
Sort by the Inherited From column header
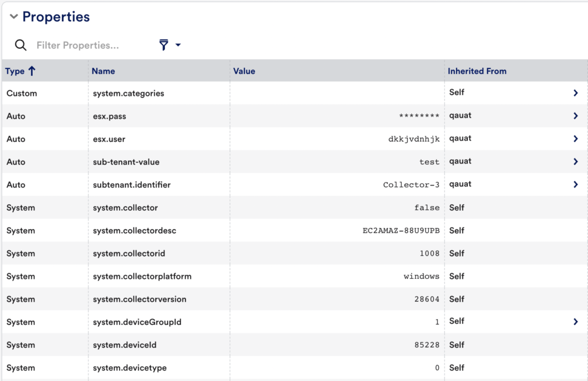[x=477, y=71]
